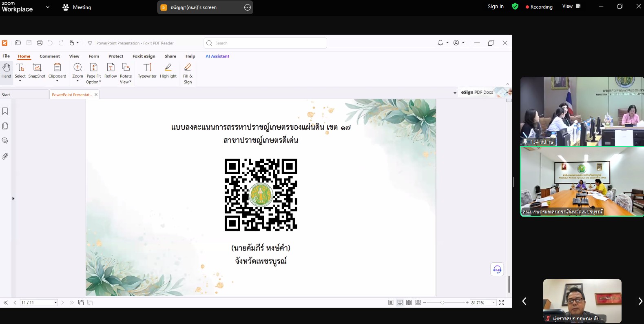Open the Attachments paperclip panel
Screen dimensions: 644x324
point(5,156)
